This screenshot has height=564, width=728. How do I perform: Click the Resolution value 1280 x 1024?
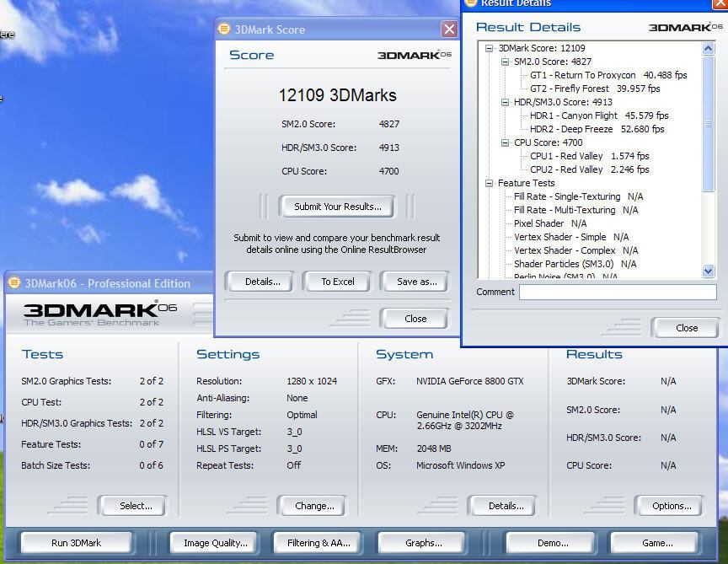pos(312,381)
